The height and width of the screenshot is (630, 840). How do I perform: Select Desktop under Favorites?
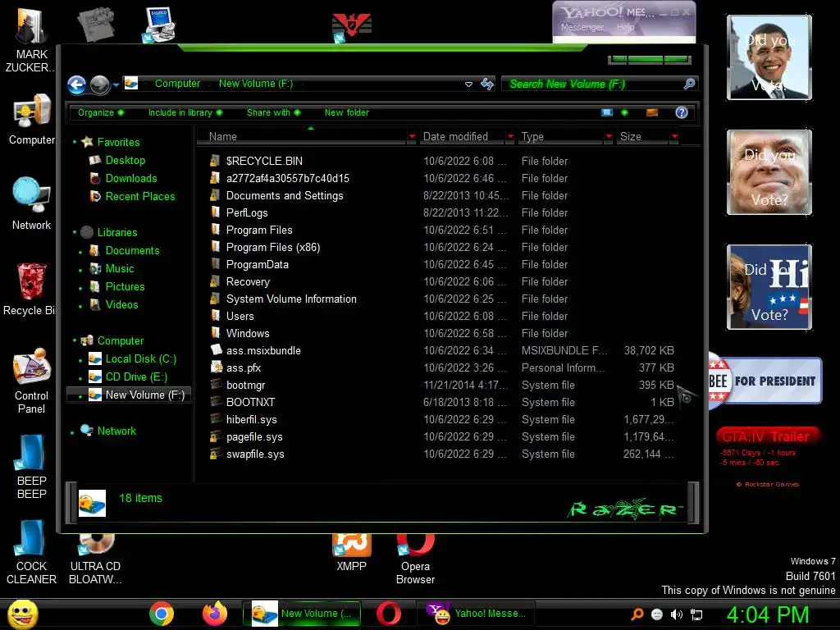pyautogui.click(x=125, y=160)
